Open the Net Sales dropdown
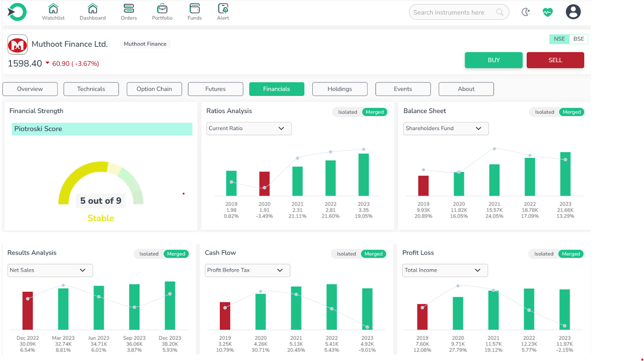The width and height of the screenshot is (644, 361). [x=50, y=270]
